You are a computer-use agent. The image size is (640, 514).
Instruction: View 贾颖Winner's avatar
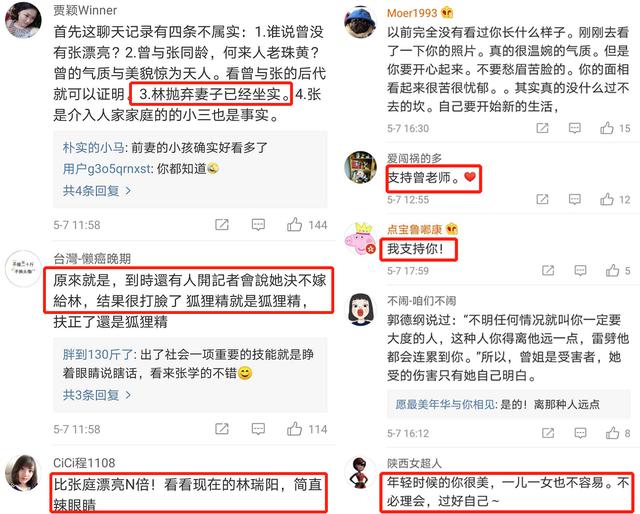(22, 20)
